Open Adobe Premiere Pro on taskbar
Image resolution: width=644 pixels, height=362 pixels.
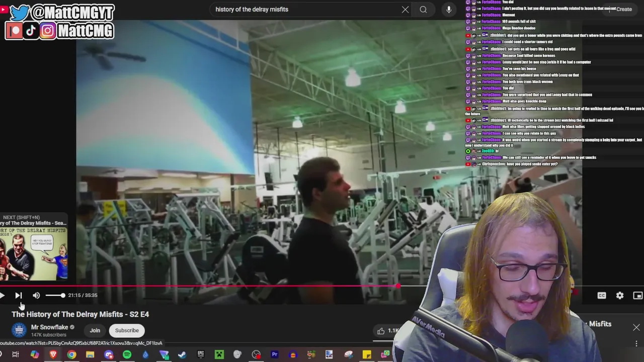275,354
